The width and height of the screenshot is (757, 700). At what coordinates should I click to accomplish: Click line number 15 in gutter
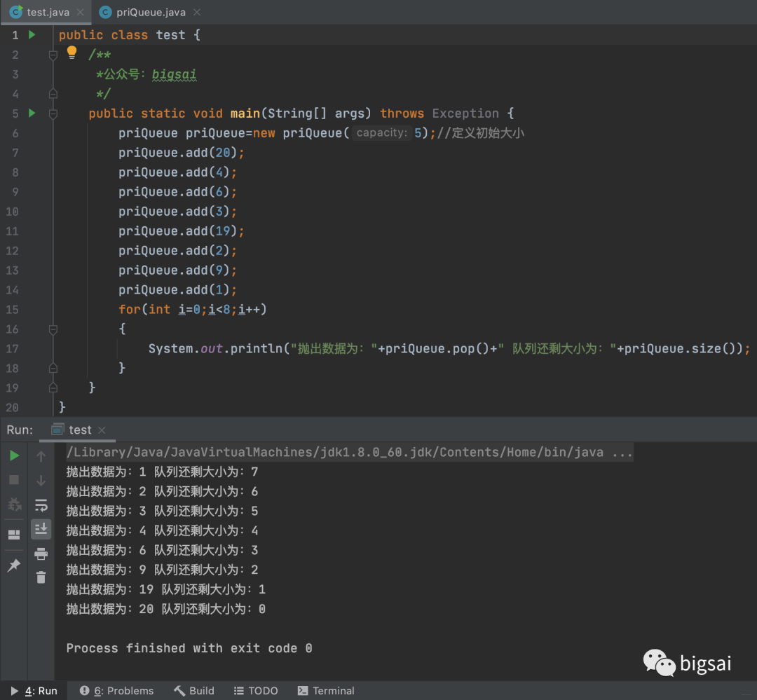[x=12, y=310]
